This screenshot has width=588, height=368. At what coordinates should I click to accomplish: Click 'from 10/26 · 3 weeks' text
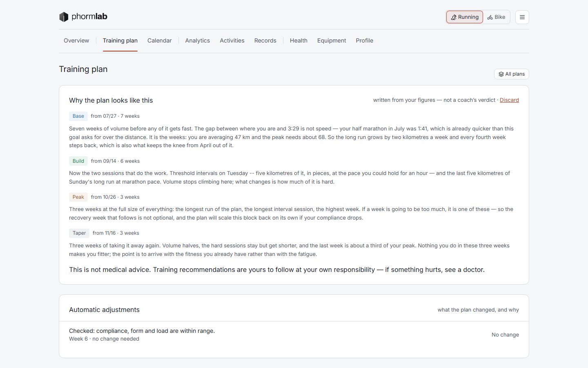tap(115, 197)
